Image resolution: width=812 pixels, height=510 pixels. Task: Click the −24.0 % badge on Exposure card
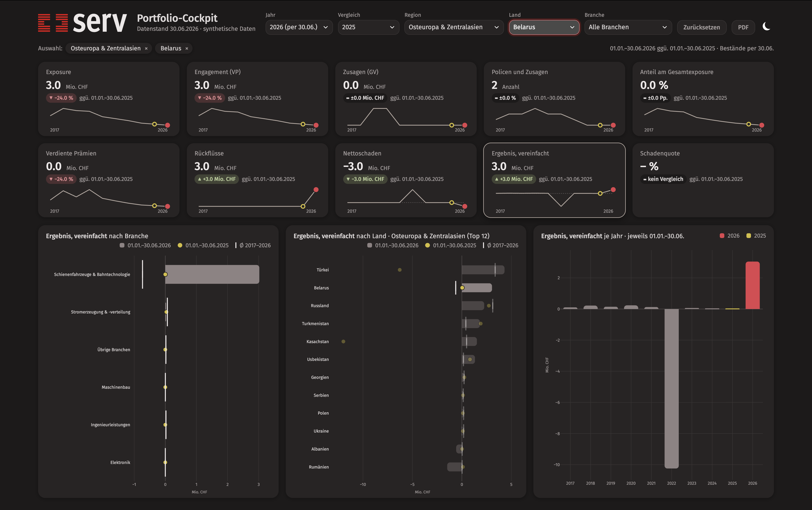coord(61,98)
